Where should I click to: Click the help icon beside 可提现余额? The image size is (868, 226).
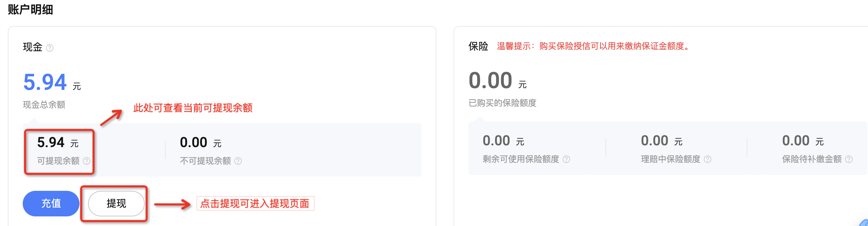click(x=87, y=161)
